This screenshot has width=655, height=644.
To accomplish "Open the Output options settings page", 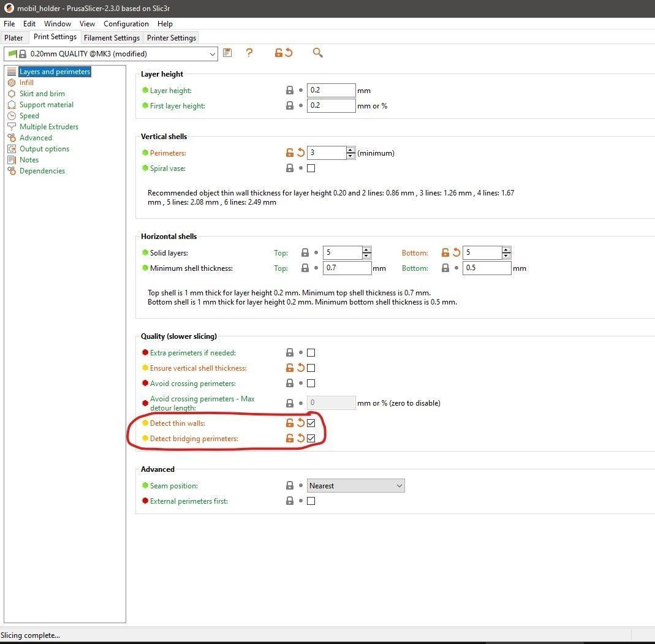I will click(x=44, y=149).
